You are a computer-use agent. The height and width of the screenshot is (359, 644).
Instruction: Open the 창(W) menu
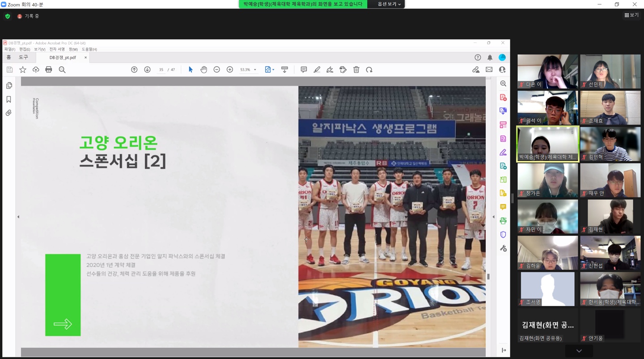[x=73, y=49]
